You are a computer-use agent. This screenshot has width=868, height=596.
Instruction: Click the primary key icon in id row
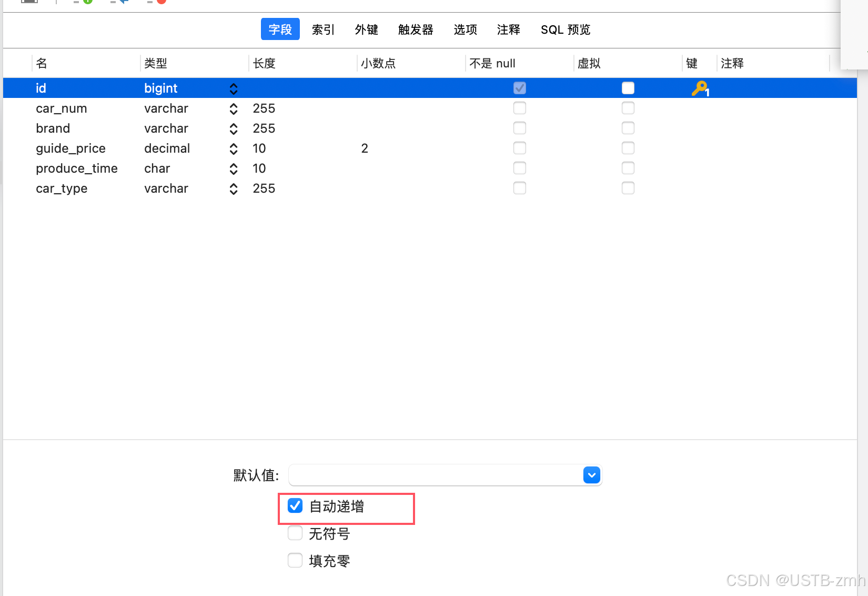(x=700, y=88)
